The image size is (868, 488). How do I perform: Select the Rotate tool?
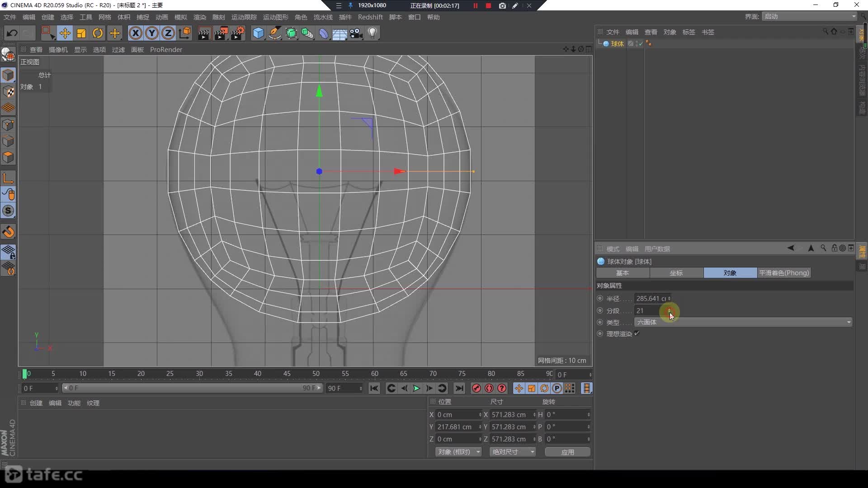pyautogui.click(x=98, y=33)
